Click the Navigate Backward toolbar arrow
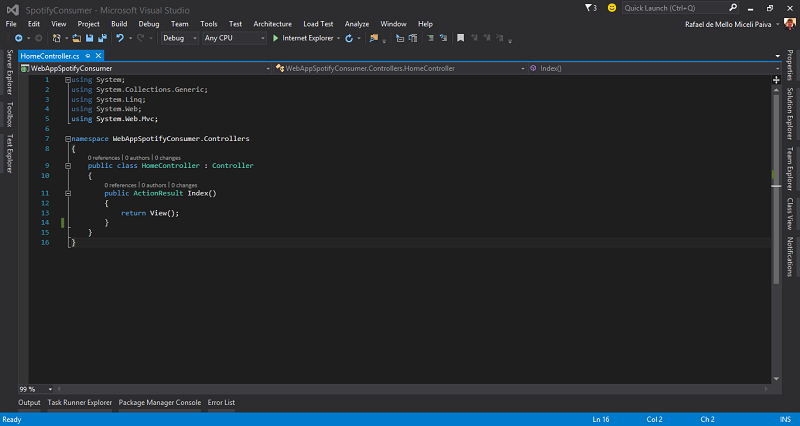 click(x=18, y=38)
